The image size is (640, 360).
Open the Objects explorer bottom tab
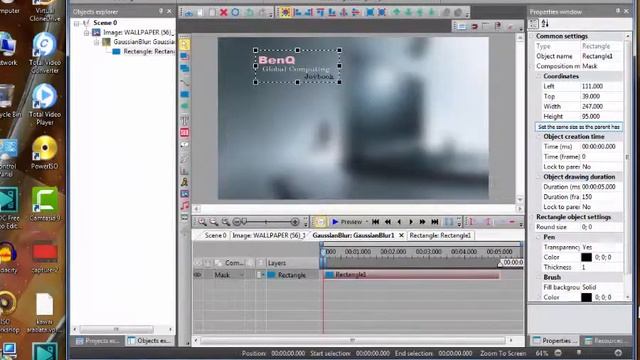pos(150,341)
